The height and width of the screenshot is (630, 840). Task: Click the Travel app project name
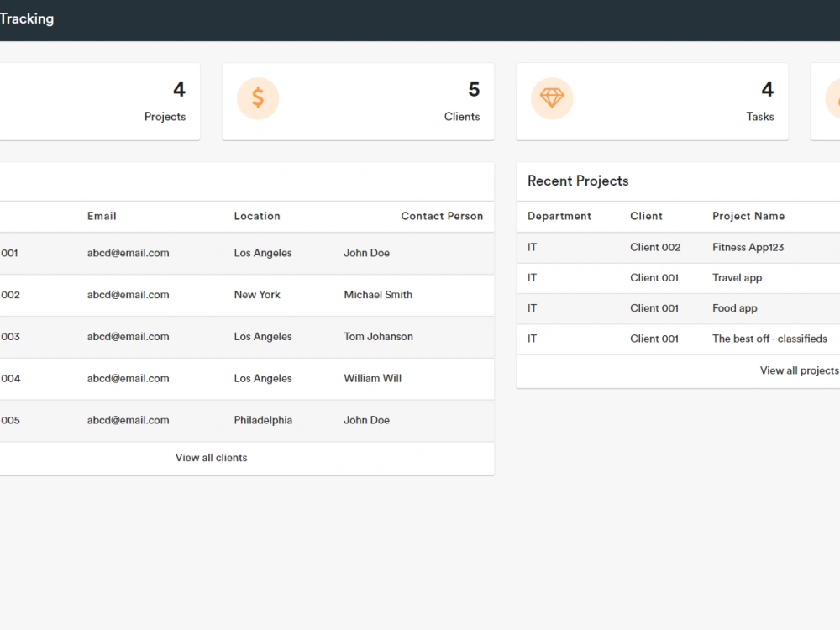coord(737,277)
